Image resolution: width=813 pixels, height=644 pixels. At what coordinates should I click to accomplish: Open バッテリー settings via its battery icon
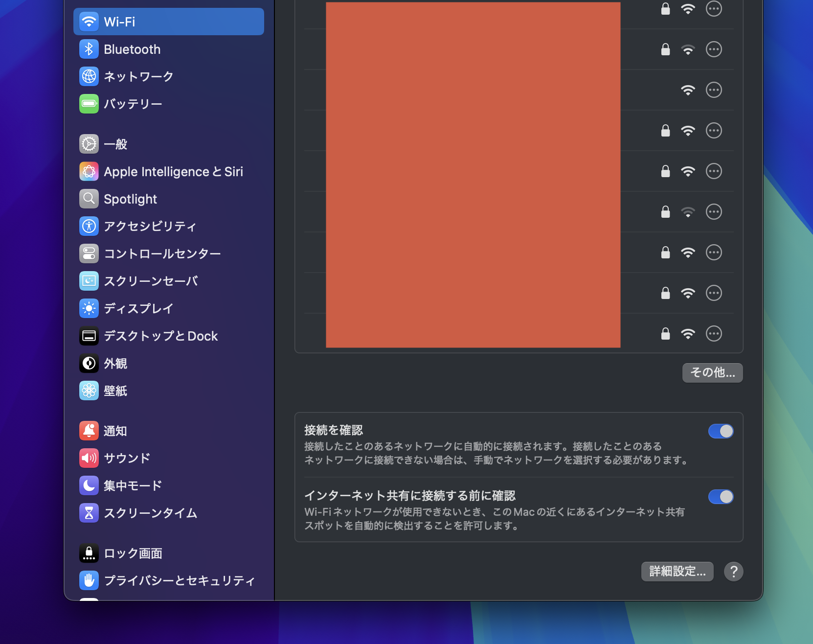89,104
